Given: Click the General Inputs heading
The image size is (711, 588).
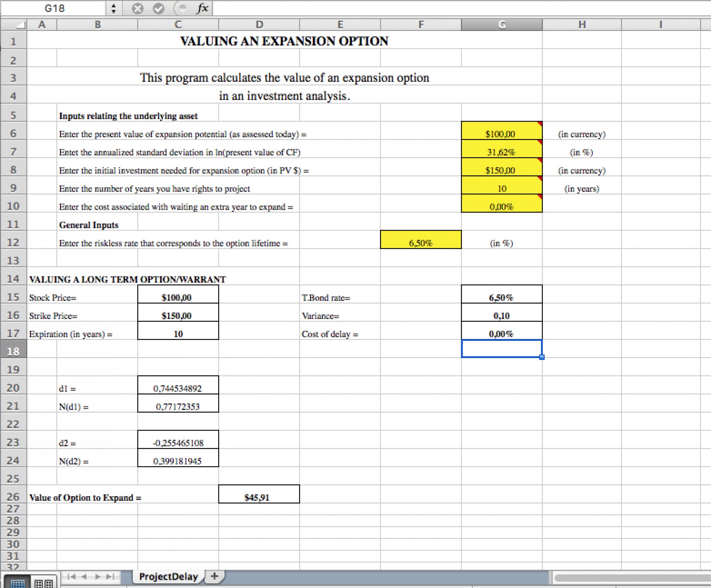Looking at the screenshot, I should (x=89, y=225).
